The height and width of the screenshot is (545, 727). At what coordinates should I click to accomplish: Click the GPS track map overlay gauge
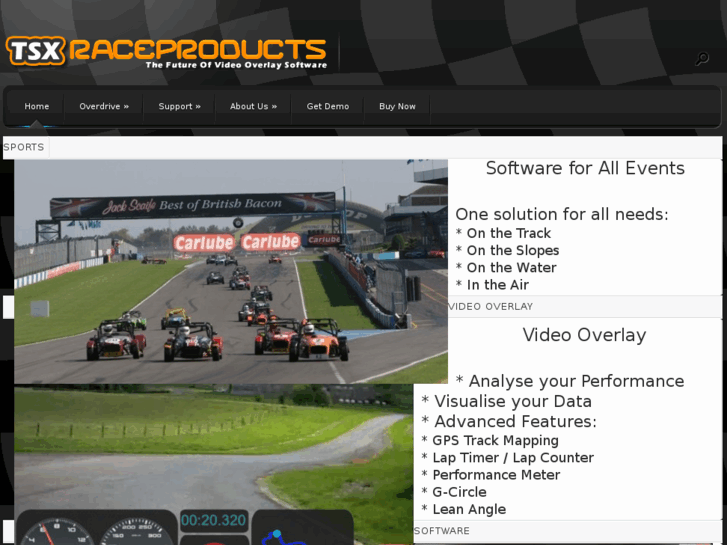click(x=302, y=528)
